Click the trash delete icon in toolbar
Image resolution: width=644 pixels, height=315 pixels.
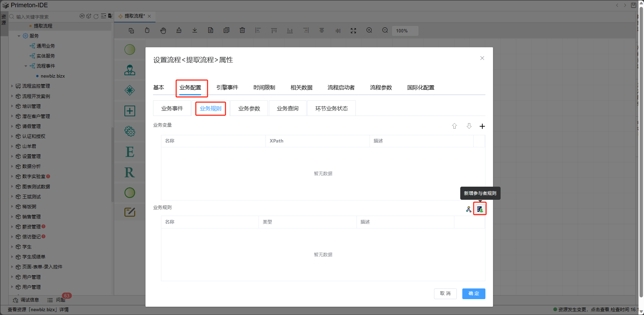point(242,30)
